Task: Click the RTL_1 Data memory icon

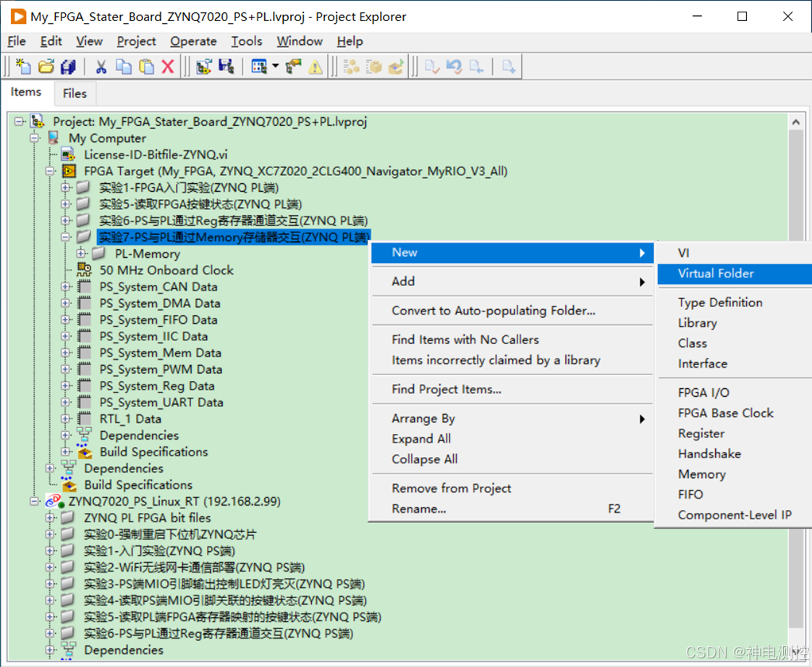Action: click(84, 419)
